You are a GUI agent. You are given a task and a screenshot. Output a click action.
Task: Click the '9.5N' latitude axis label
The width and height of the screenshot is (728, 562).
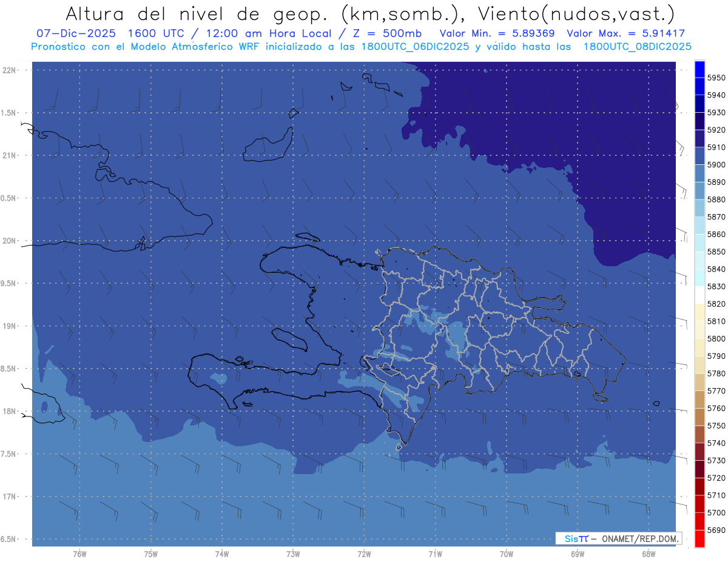[9, 284]
